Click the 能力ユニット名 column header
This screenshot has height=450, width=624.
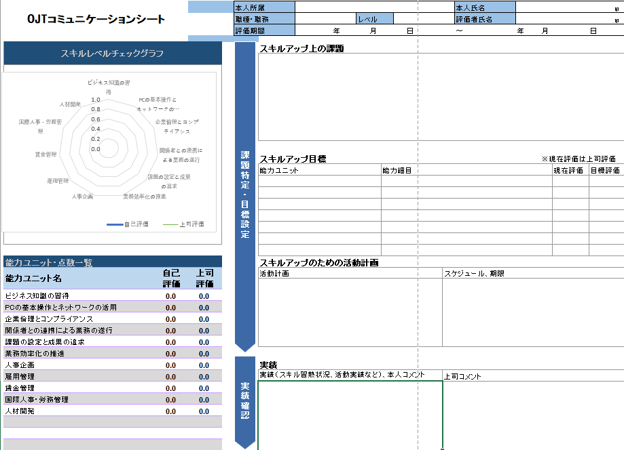click(33, 278)
